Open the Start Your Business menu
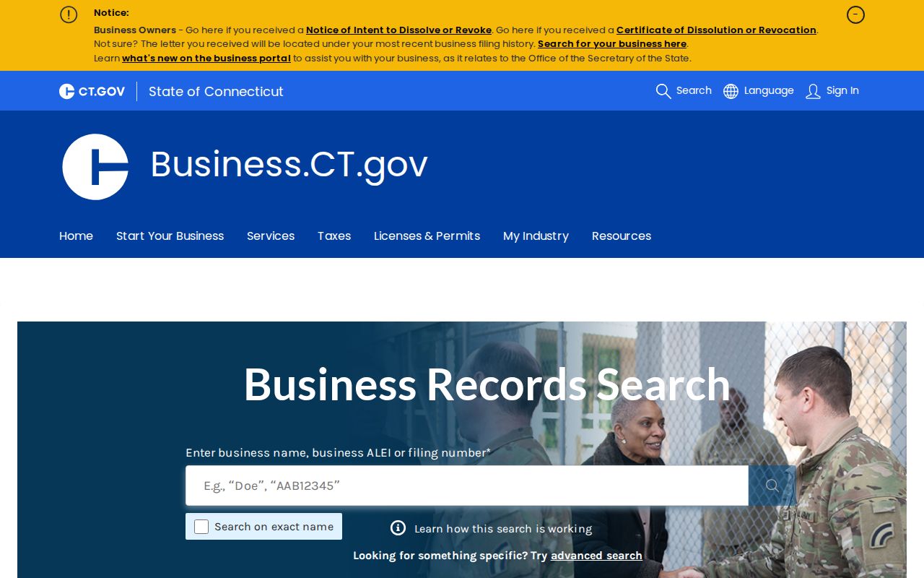 170,236
